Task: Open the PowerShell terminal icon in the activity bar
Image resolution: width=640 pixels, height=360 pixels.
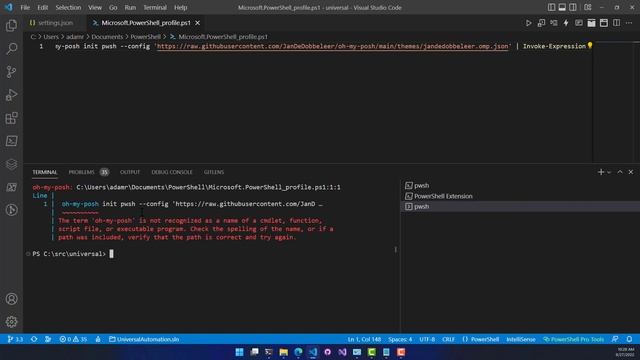Action: pos(11,141)
